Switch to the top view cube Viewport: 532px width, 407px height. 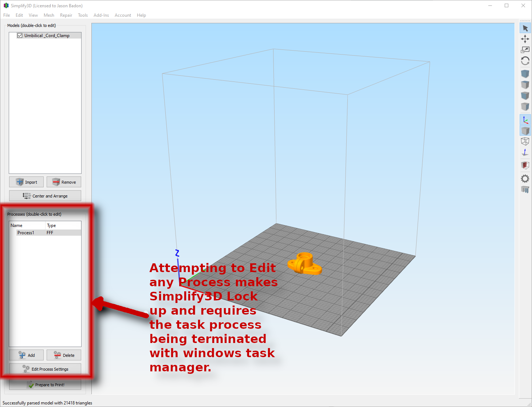tap(525, 85)
